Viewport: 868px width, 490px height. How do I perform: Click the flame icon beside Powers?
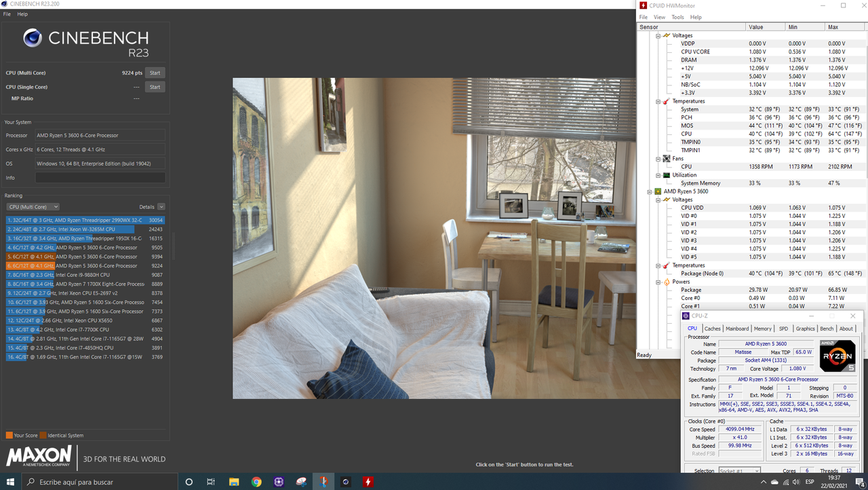(x=667, y=282)
